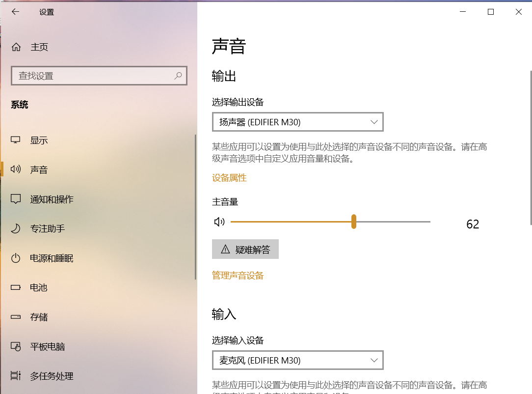
Task: Open 多任务处理 label in sidebar
Action: pos(52,376)
